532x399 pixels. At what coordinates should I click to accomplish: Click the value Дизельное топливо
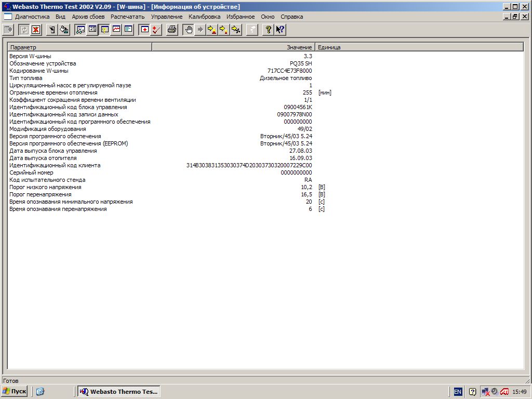point(286,78)
